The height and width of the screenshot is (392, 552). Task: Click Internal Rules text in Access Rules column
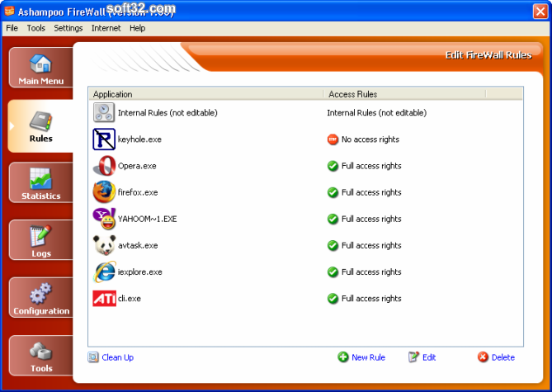tap(377, 113)
